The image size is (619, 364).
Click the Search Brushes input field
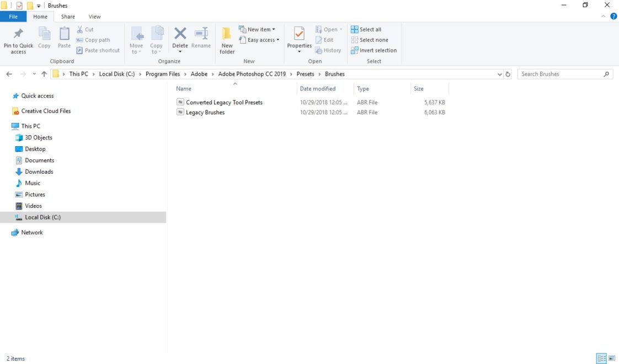point(560,73)
